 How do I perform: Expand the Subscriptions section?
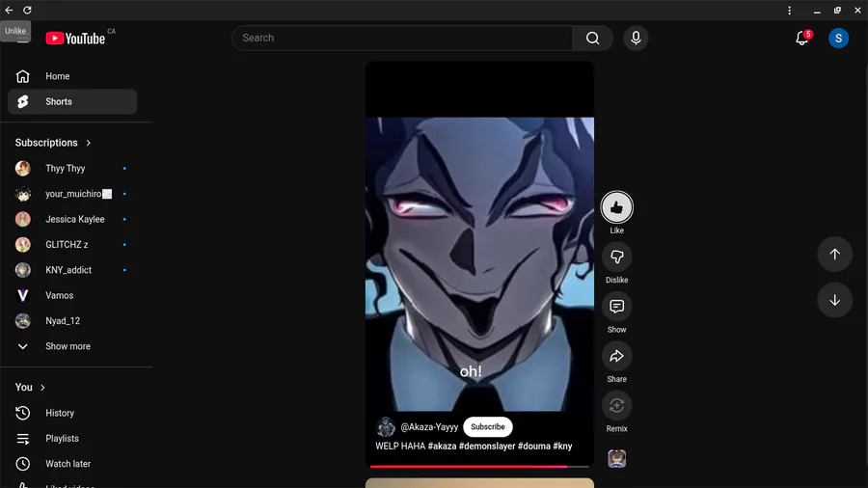53,143
